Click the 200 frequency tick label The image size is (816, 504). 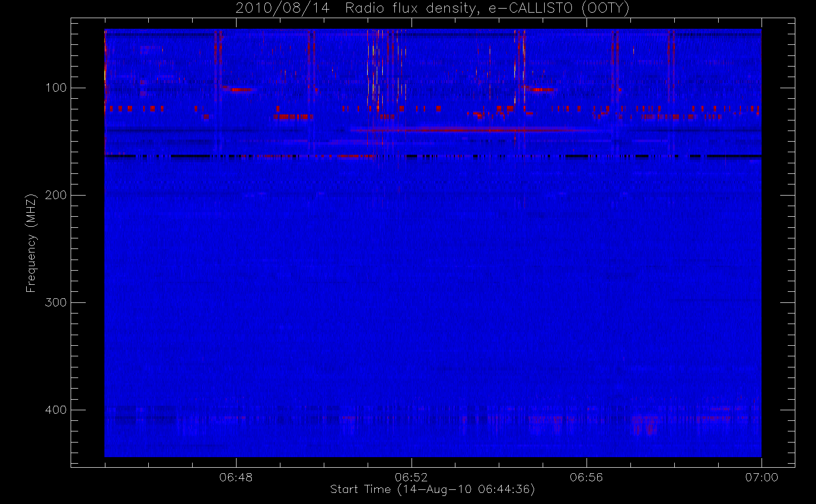pyautogui.click(x=56, y=195)
